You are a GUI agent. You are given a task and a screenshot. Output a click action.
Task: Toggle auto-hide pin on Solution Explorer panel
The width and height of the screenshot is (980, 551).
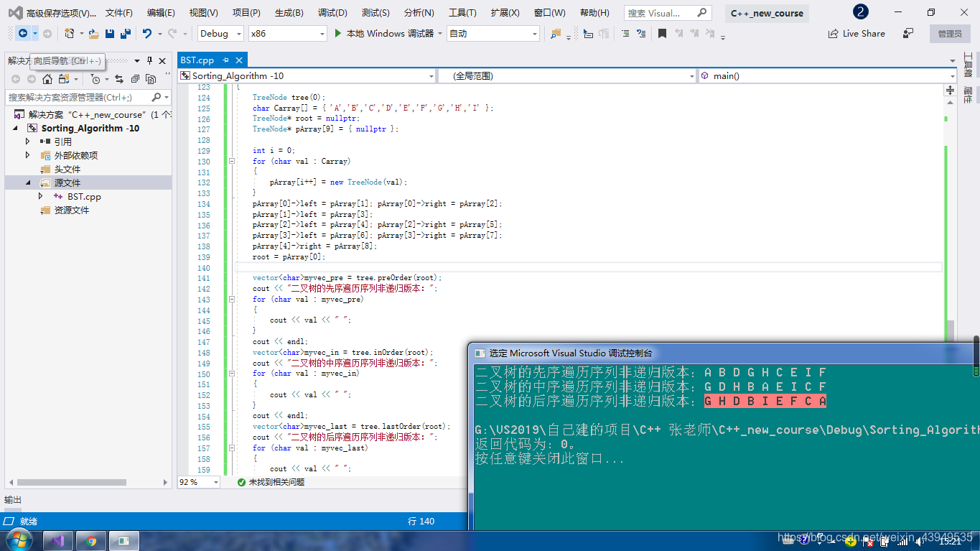click(149, 61)
